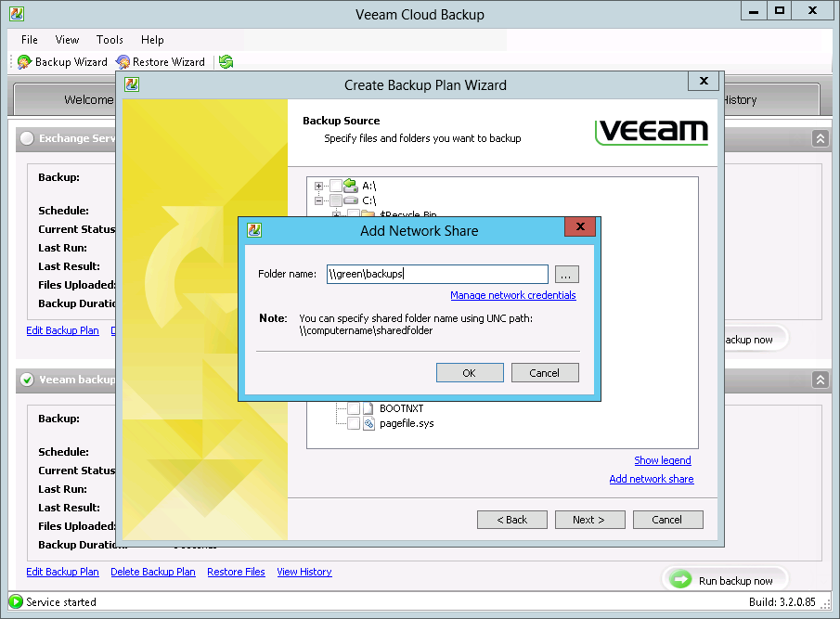Open the Help menu
This screenshot has height=619, width=840.
152,40
